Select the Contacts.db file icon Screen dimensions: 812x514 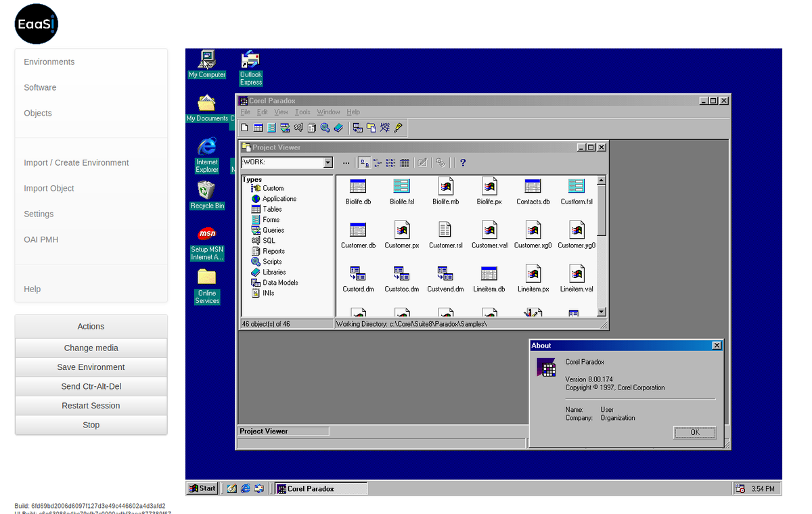pyautogui.click(x=533, y=191)
